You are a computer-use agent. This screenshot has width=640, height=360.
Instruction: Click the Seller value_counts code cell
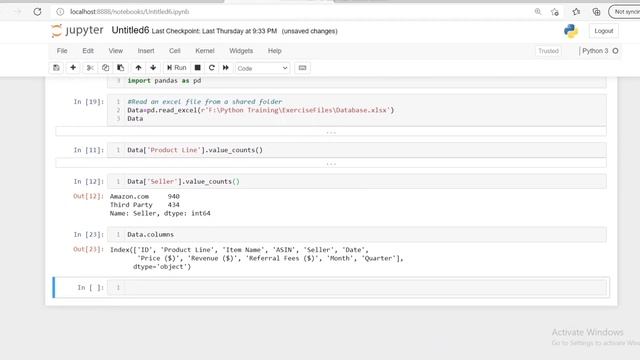[x=357, y=182]
